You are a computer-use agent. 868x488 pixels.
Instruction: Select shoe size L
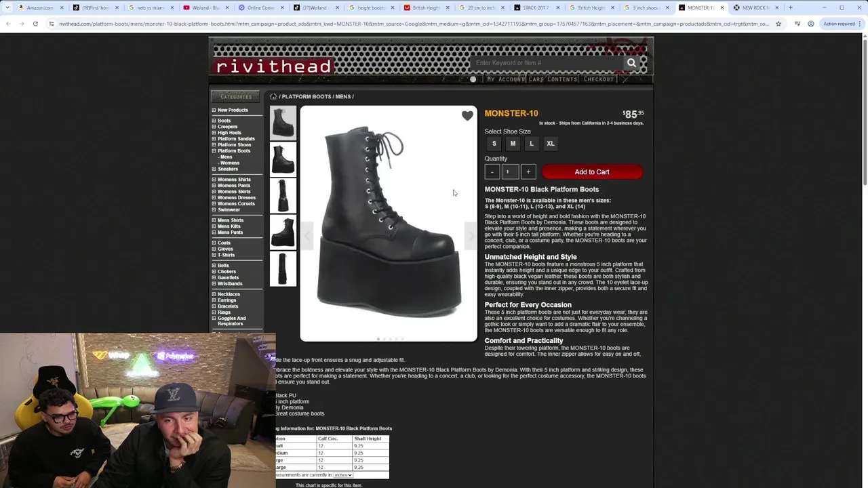coord(532,144)
